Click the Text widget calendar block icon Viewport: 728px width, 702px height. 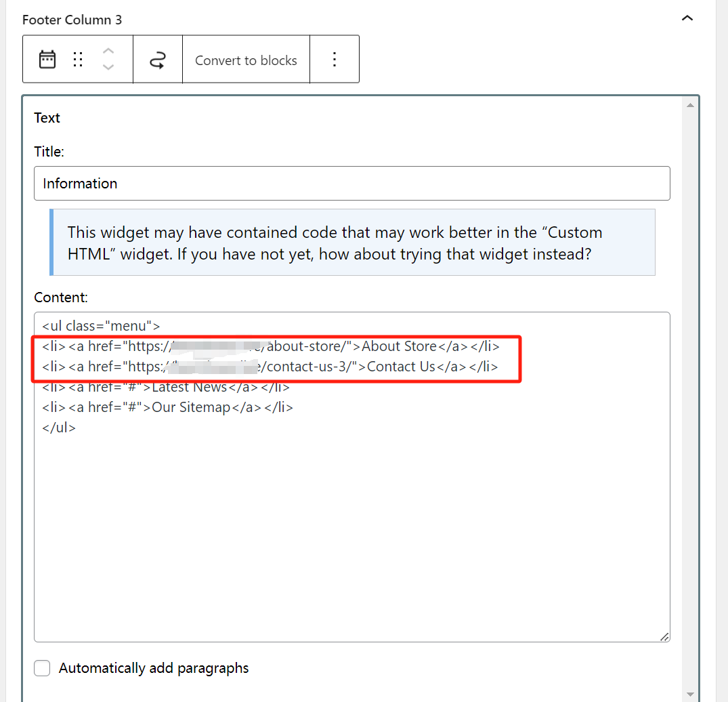pos(47,60)
